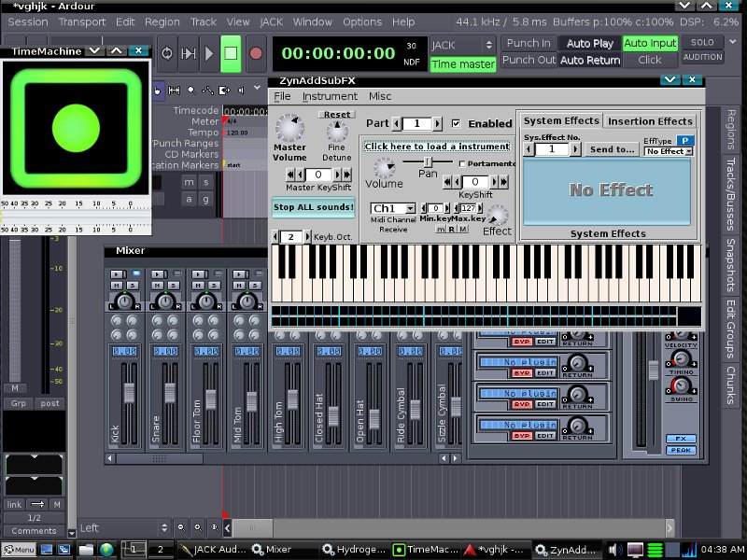747x560 pixels.
Task: Click the volume speaker tray icon
Action: pyautogui.click(x=614, y=550)
